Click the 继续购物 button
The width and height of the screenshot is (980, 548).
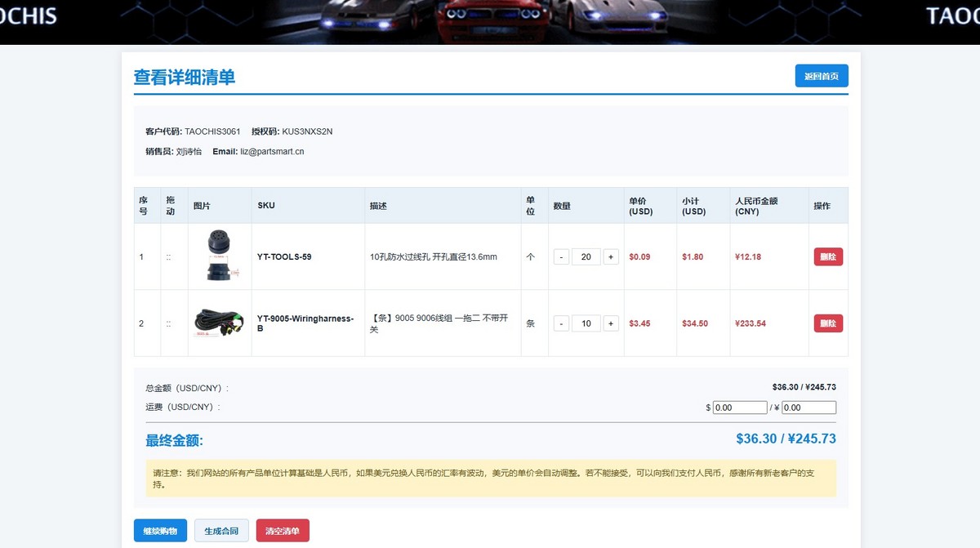160,531
